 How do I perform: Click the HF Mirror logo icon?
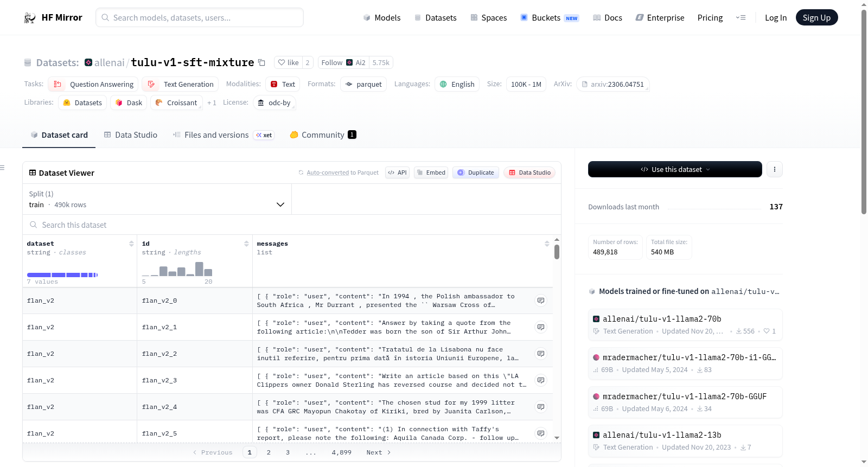click(30, 18)
